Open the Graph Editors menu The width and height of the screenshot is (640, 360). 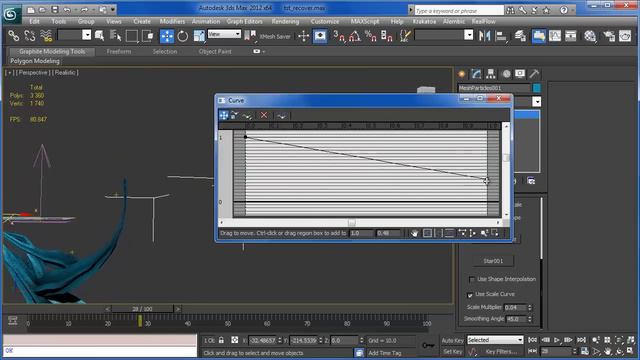pos(244,21)
